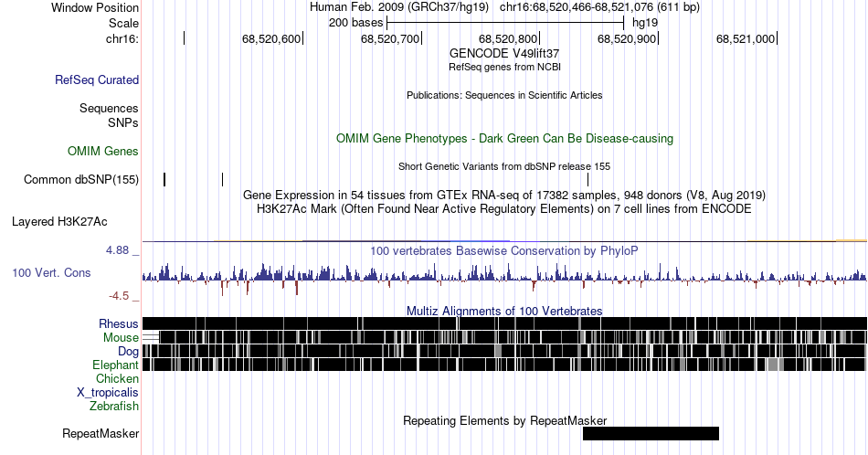Click the RefSeq genes from NCBI title
The height and width of the screenshot is (455, 868).
(504, 67)
